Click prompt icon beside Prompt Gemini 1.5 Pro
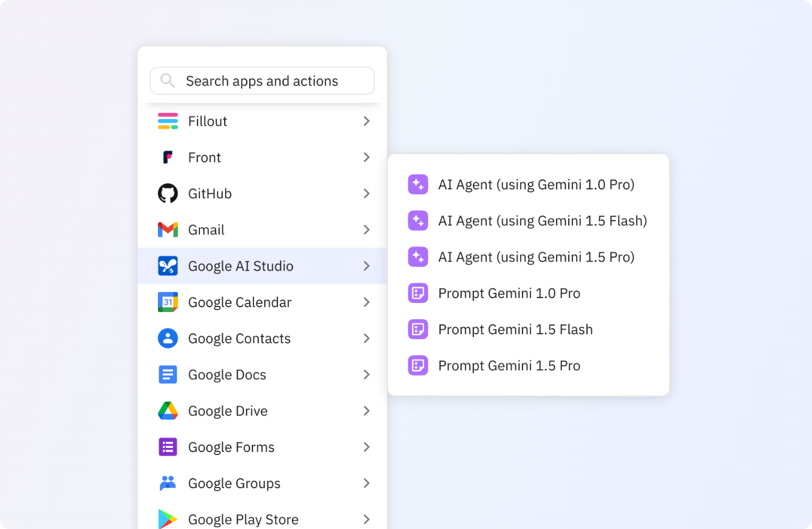Image resolution: width=812 pixels, height=529 pixels. [418, 365]
